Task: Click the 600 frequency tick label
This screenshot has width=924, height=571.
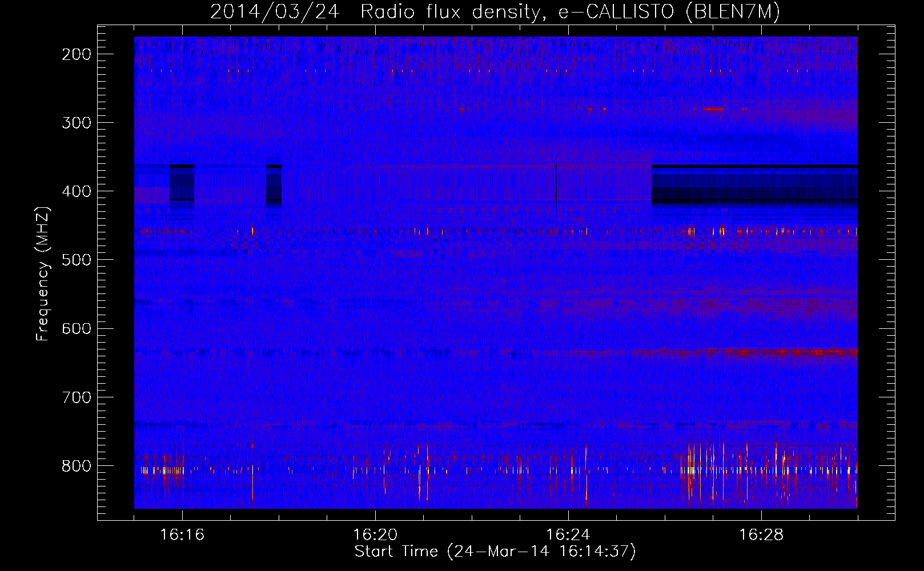Action: point(77,328)
